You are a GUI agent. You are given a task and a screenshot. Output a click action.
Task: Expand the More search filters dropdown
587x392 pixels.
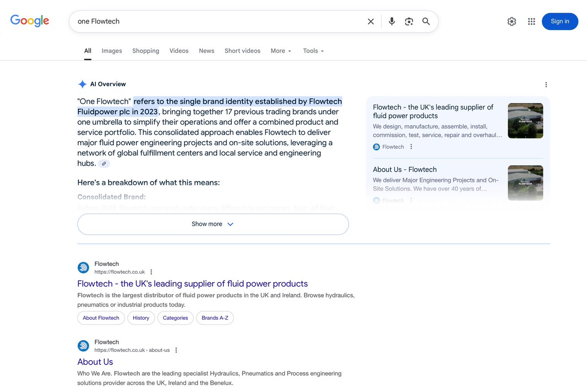(x=281, y=51)
